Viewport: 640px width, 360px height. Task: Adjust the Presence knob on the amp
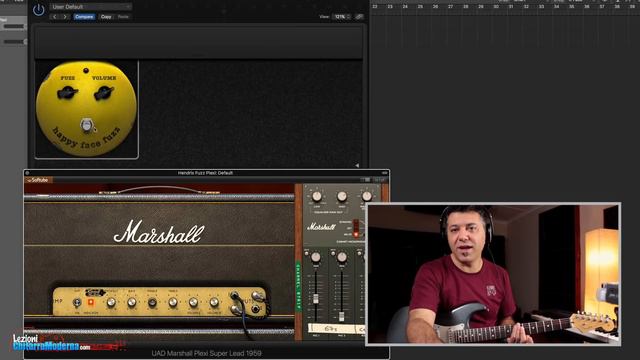click(111, 302)
